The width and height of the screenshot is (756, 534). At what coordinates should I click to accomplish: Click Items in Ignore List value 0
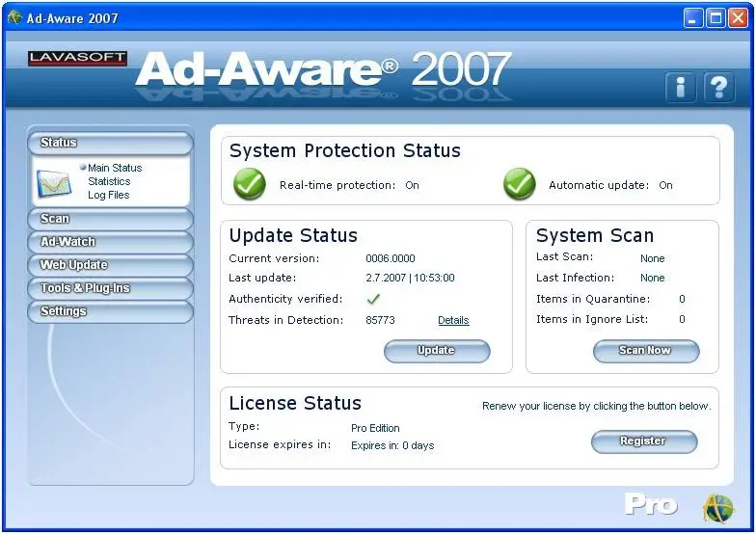point(682,319)
